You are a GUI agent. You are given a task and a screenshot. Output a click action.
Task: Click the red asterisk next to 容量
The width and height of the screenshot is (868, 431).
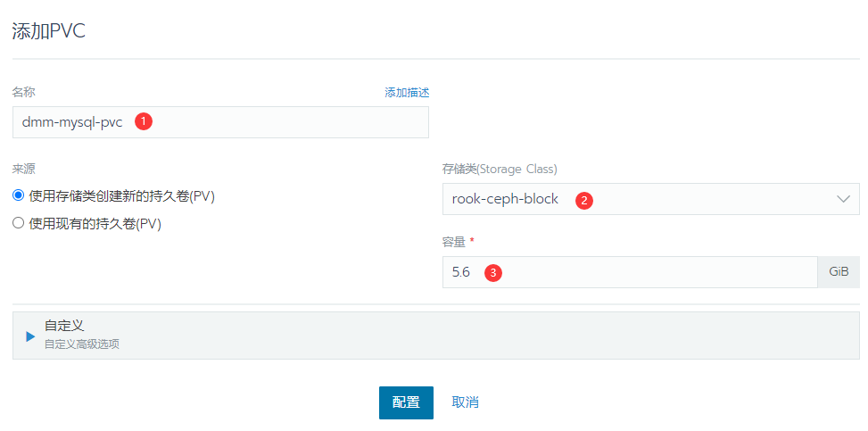point(472,240)
